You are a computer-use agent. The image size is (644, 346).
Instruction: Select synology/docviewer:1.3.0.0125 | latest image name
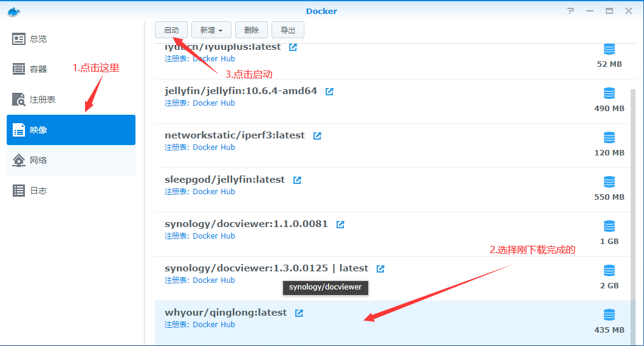[266, 268]
